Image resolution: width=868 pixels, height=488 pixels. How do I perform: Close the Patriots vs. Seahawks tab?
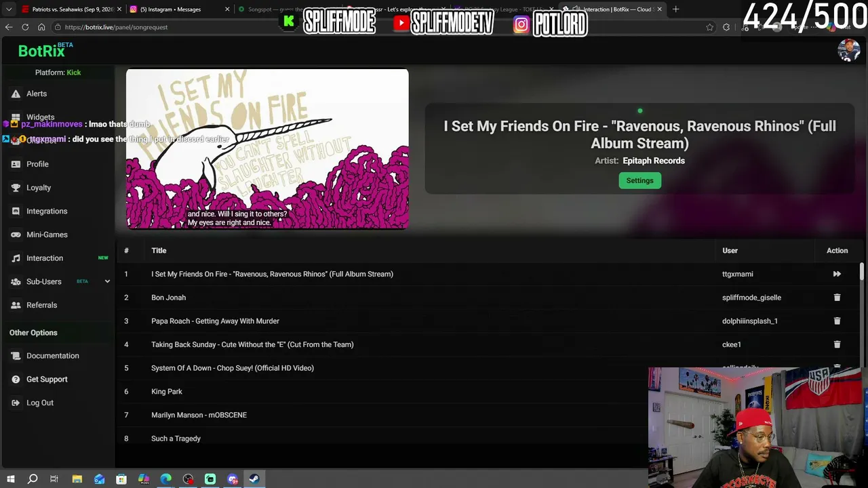tap(119, 9)
